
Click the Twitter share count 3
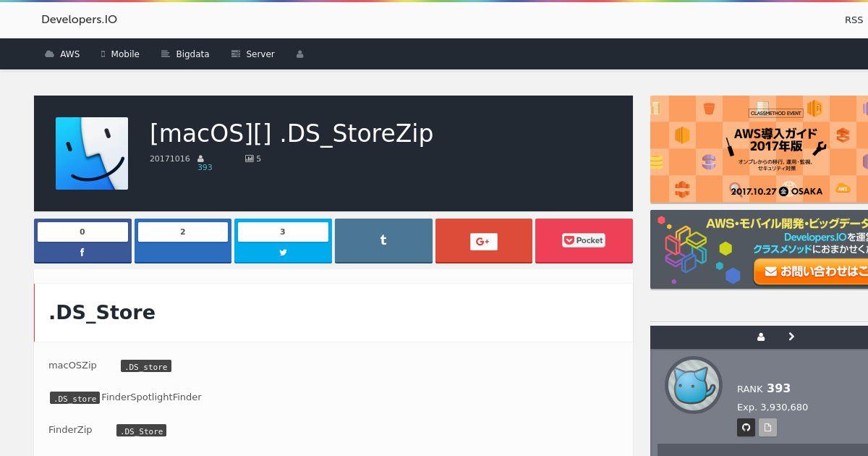coord(283,232)
